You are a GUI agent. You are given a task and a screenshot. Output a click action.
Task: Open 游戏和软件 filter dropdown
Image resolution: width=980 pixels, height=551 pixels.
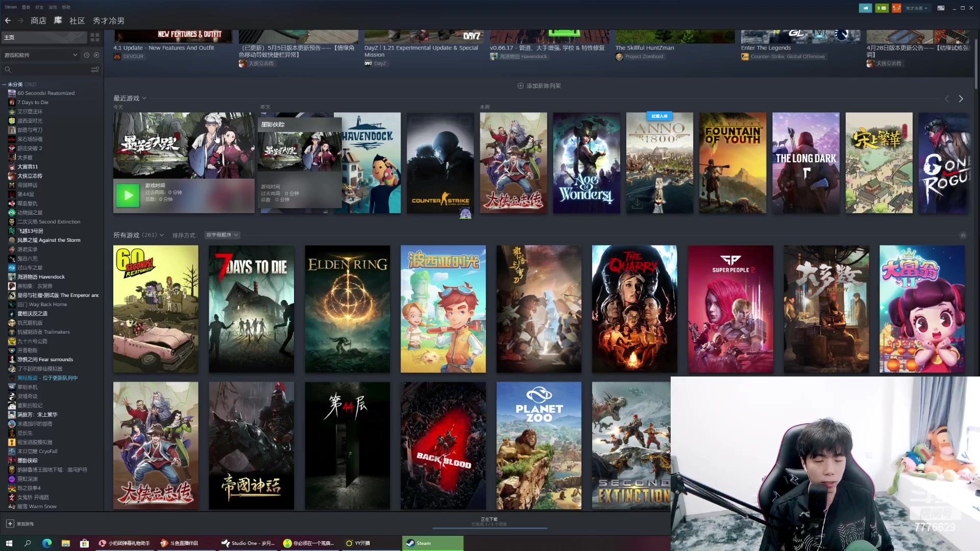click(x=41, y=55)
